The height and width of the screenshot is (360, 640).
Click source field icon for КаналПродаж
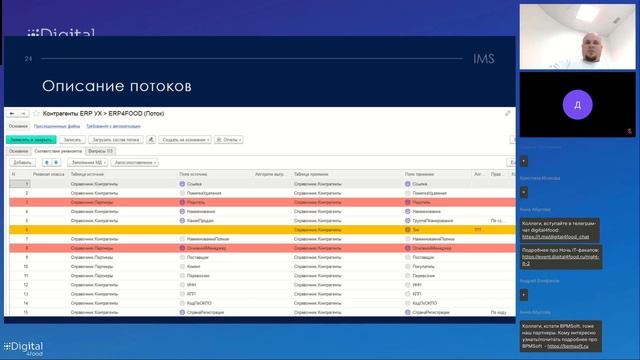[182, 221]
